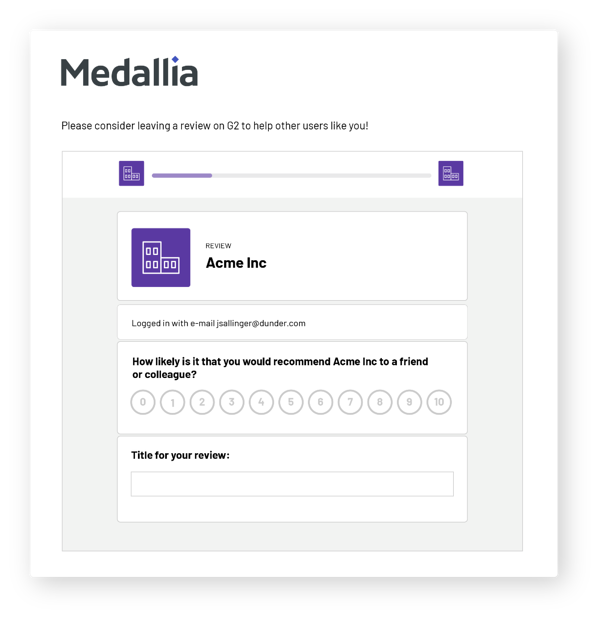Pick score 3 on the likelihood scale
This screenshot has width=600, height=619.
pyautogui.click(x=232, y=402)
